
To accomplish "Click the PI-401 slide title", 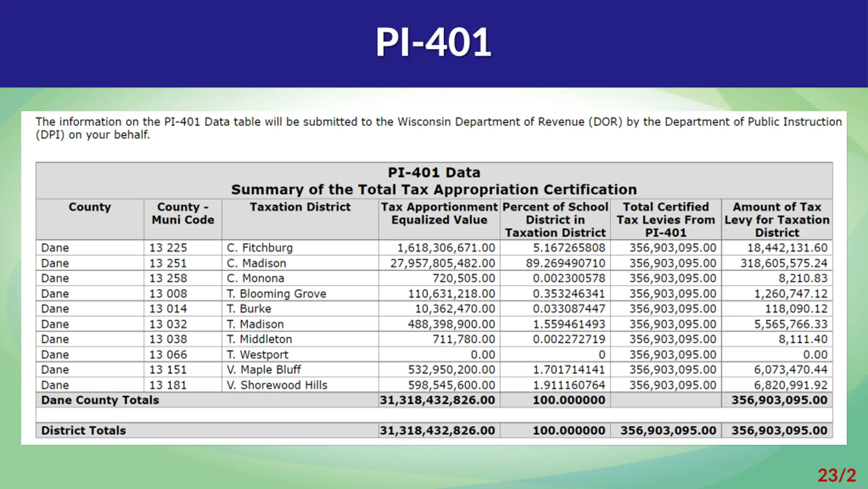I will tap(434, 42).
